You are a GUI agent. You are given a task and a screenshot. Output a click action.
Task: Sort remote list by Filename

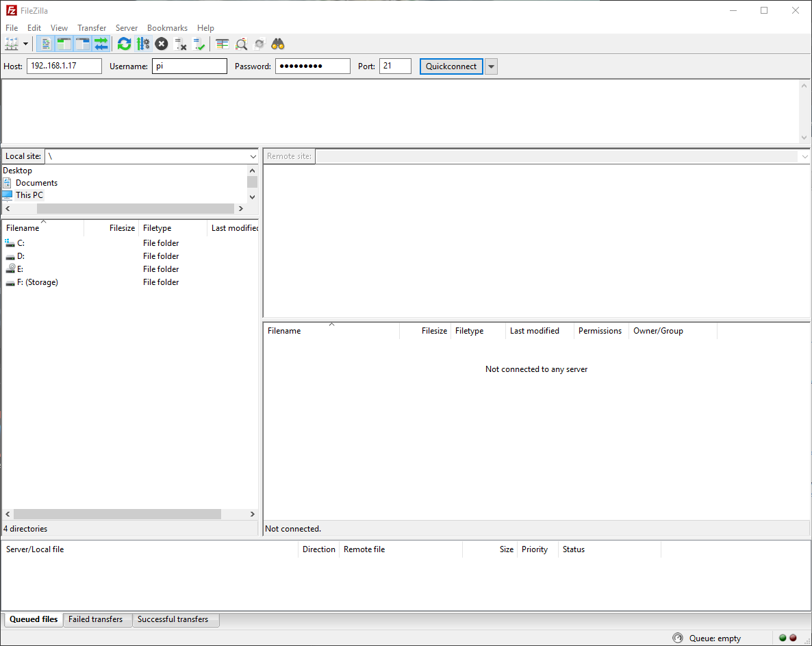(x=331, y=331)
